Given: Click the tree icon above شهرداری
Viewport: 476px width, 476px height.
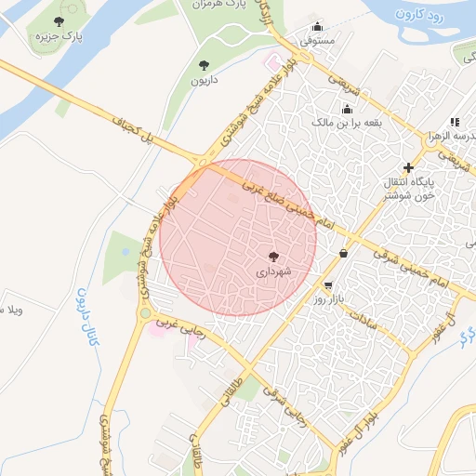Looking at the screenshot, I should [273, 257].
